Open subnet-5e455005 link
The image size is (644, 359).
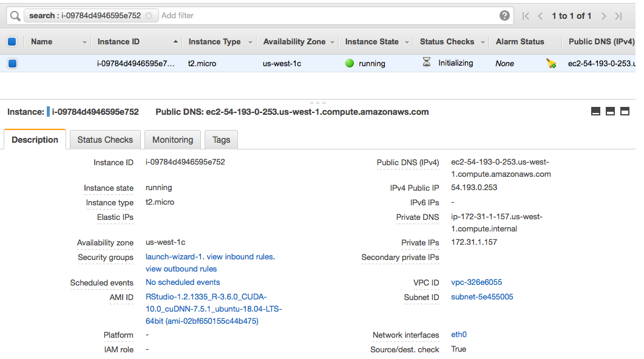482,297
